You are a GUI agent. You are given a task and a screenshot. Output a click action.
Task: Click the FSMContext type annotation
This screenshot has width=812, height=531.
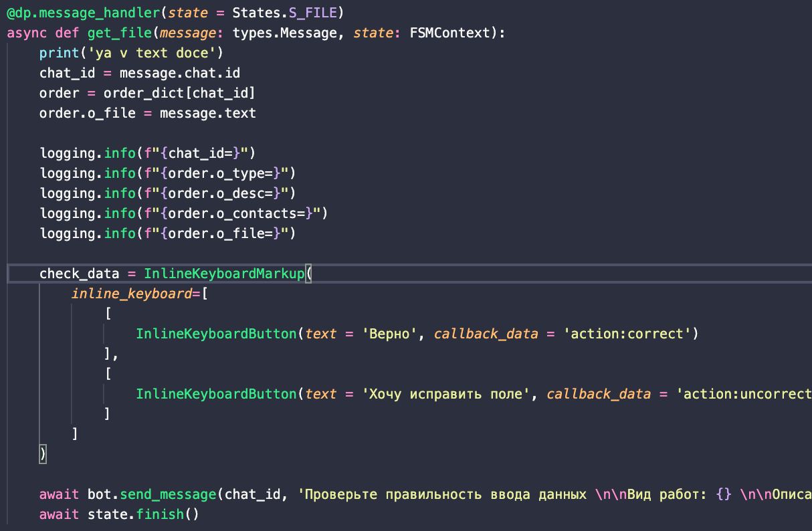[449, 33]
